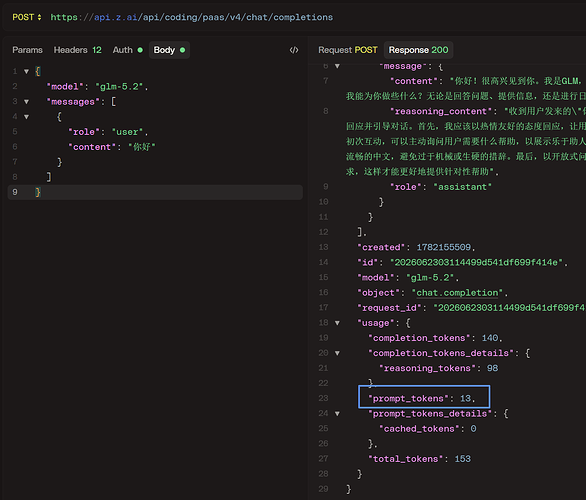Select the Body tab

click(x=169, y=50)
